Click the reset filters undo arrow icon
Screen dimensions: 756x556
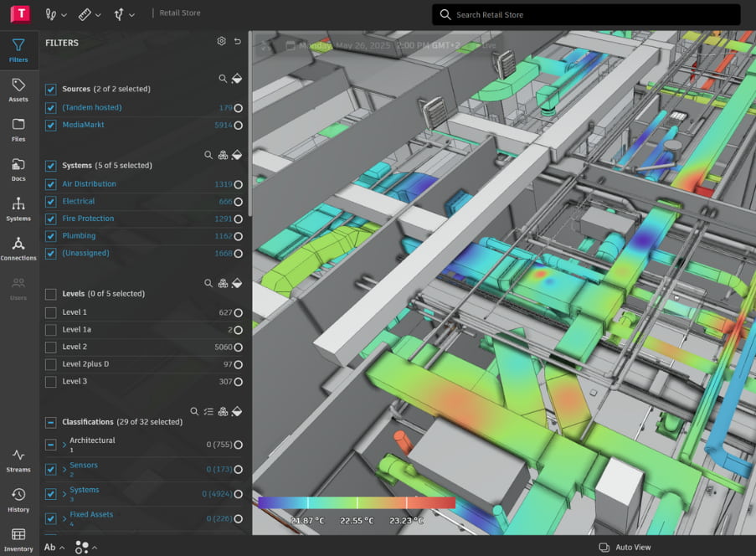coord(238,41)
